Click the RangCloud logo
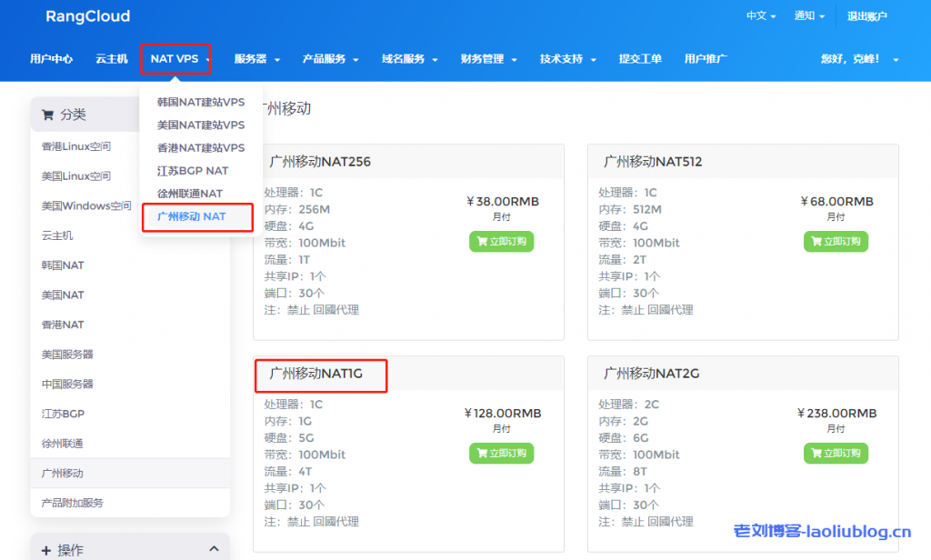The width and height of the screenshot is (931, 560). pos(87,16)
